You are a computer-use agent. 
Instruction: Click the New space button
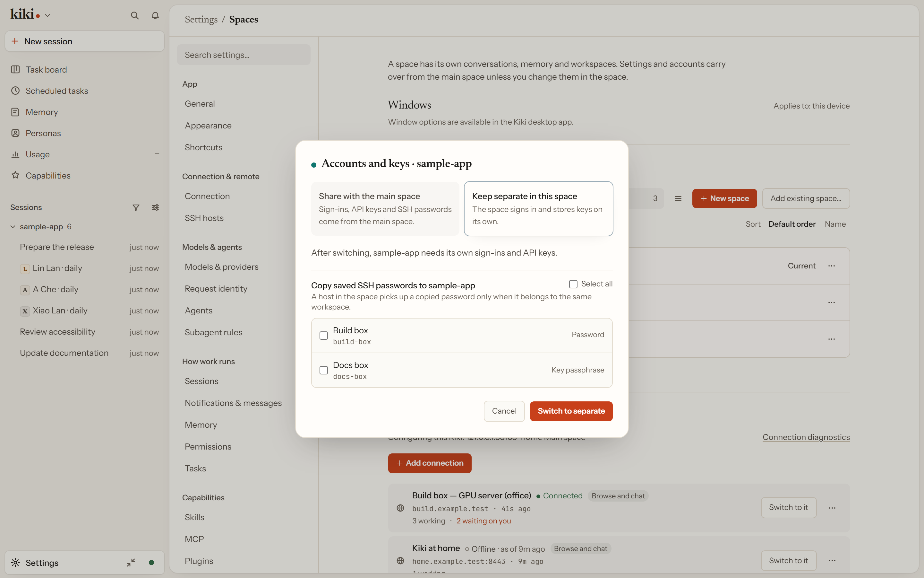point(724,198)
